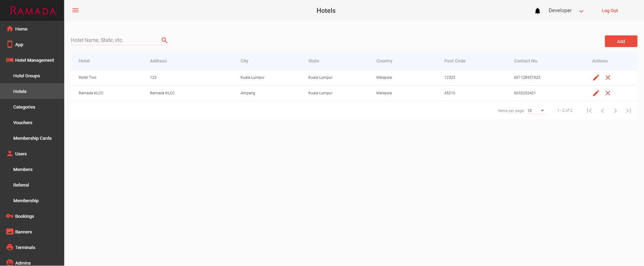This screenshot has width=644, height=266.
Task: Open Members page
Action: (x=32, y=169)
